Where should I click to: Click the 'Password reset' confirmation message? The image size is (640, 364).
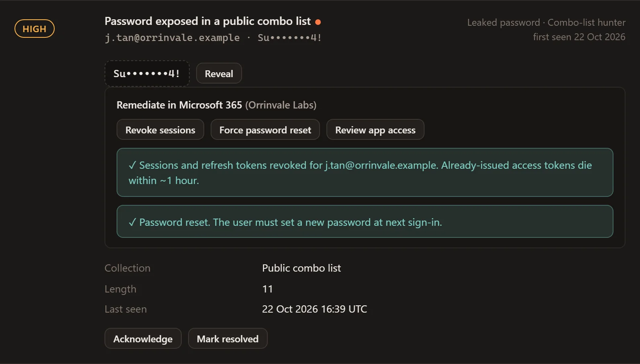point(365,221)
